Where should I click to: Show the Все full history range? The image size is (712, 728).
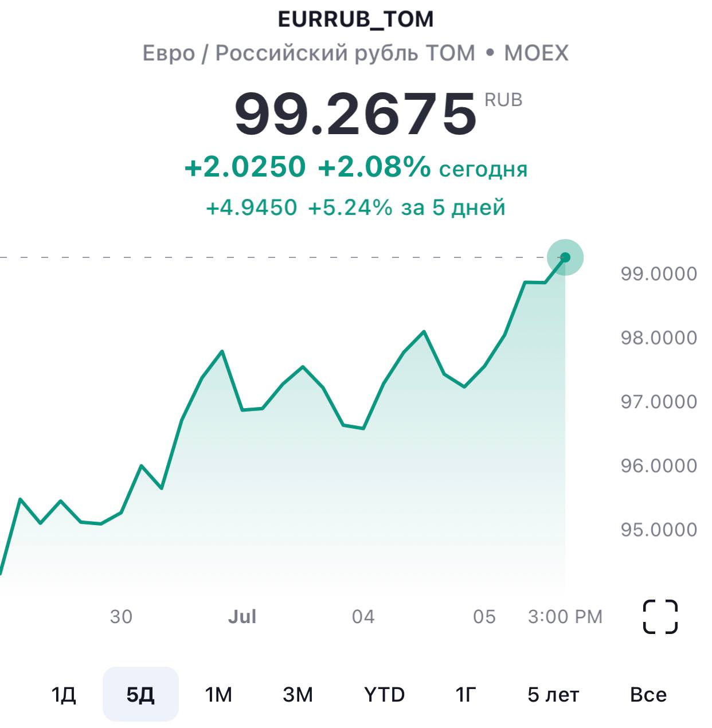tap(648, 695)
